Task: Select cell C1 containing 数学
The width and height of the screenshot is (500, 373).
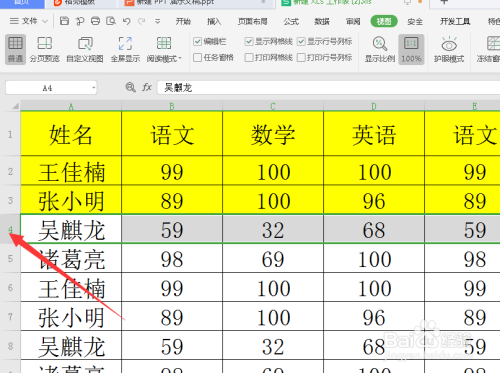Action: coord(273,134)
